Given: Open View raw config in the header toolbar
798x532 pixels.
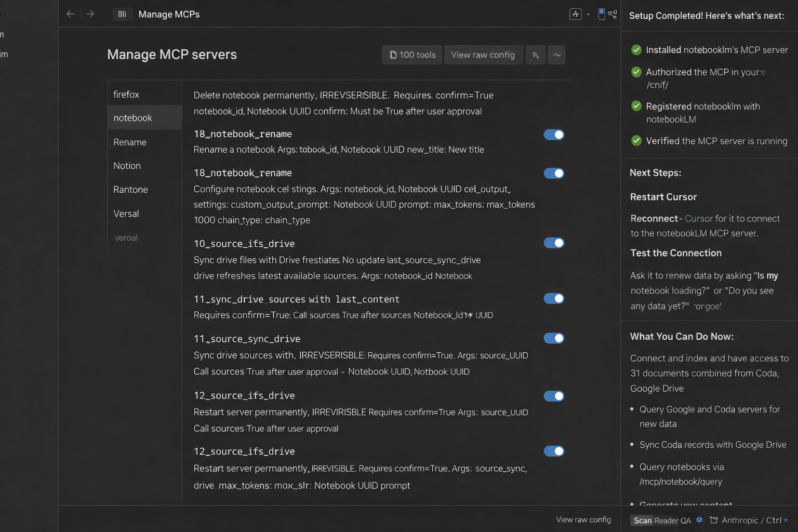Looking at the screenshot, I should coord(483,55).
